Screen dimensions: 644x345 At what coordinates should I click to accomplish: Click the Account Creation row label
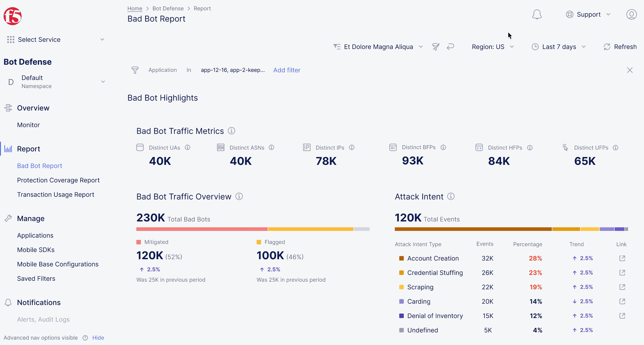coord(433,258)
